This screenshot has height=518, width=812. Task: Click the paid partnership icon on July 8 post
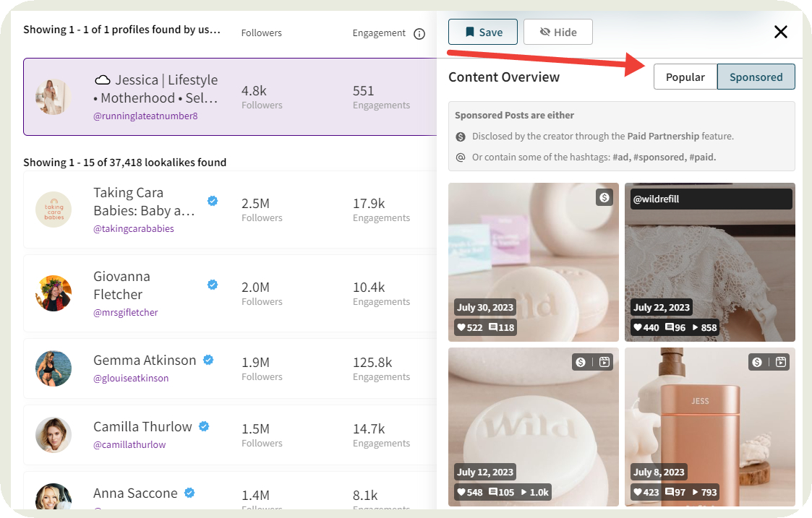click(x=757, y=362)
